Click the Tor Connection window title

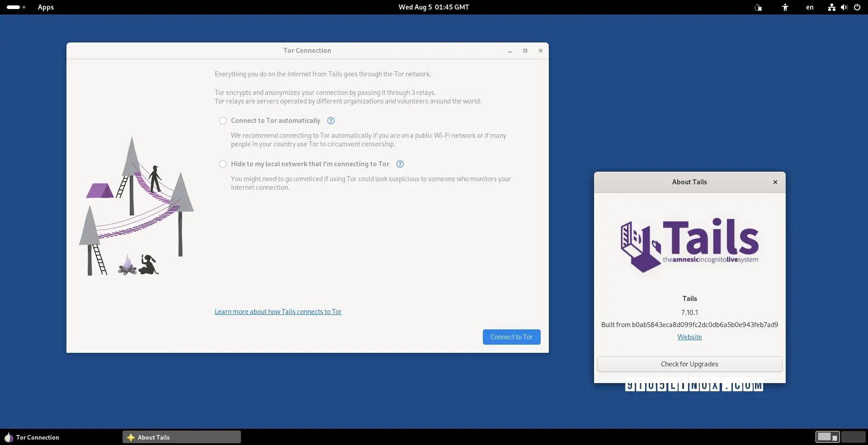(307, 51)
